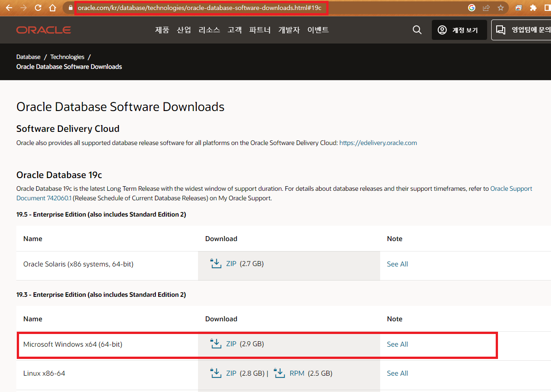Download Linux RPM (2.5 GB) link
Image resolution: width=551 pixels, height=392 pixels.
297,373
